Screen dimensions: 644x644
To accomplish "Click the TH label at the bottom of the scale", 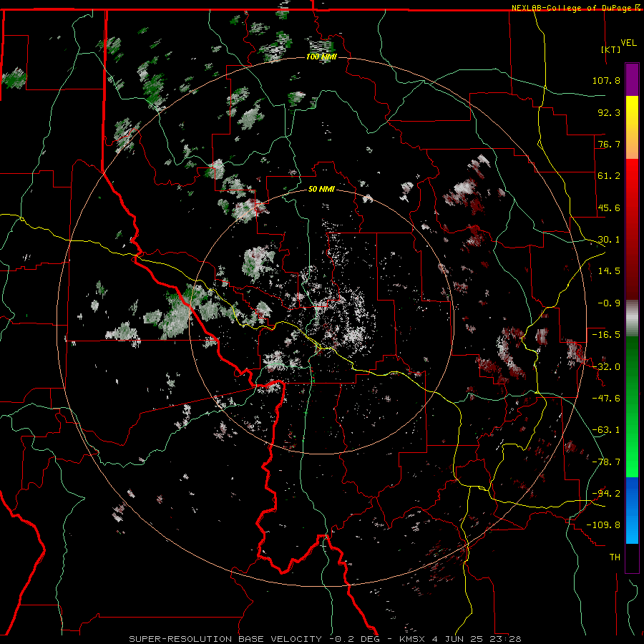I will click(x=615, y=557).
